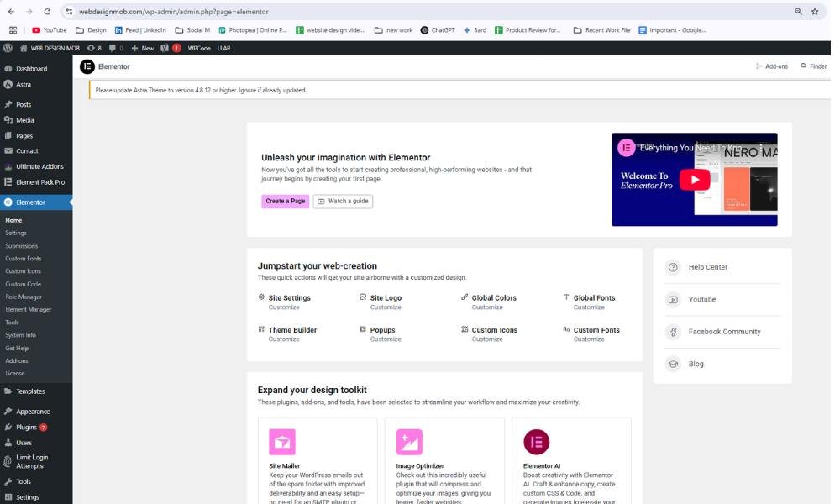
Task: Open System Info submenu
Action: click(20, 335)
